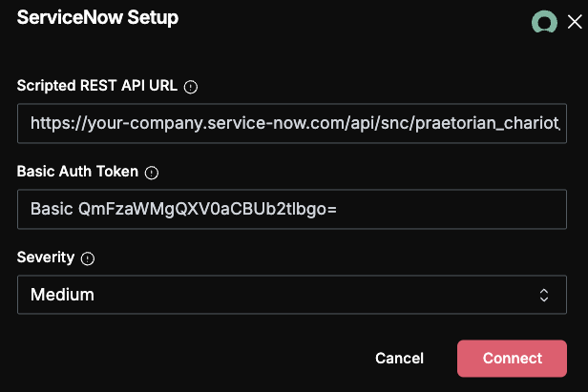Click the up-down chevron in Severity selector
This screenshot has width=588, height=392.
(544, 295)
